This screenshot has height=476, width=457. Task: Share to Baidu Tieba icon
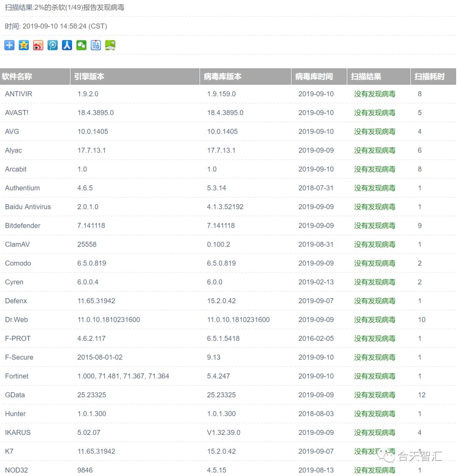96,45
